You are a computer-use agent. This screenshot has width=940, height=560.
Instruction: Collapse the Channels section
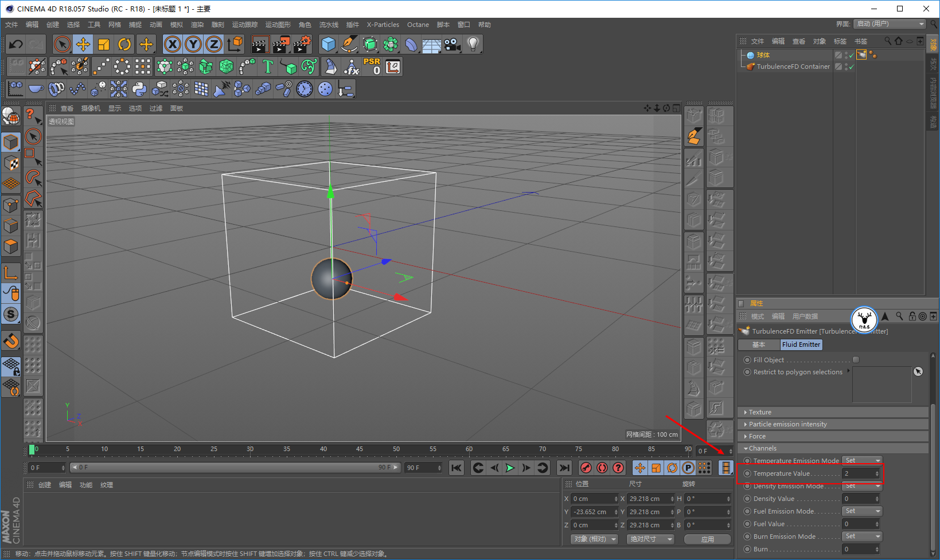pos(833,448)
